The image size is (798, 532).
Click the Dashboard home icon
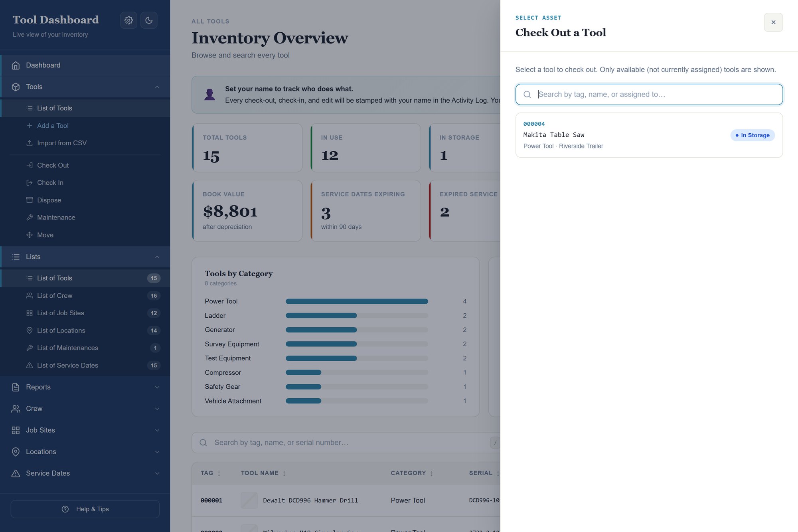tap(16, 65)
